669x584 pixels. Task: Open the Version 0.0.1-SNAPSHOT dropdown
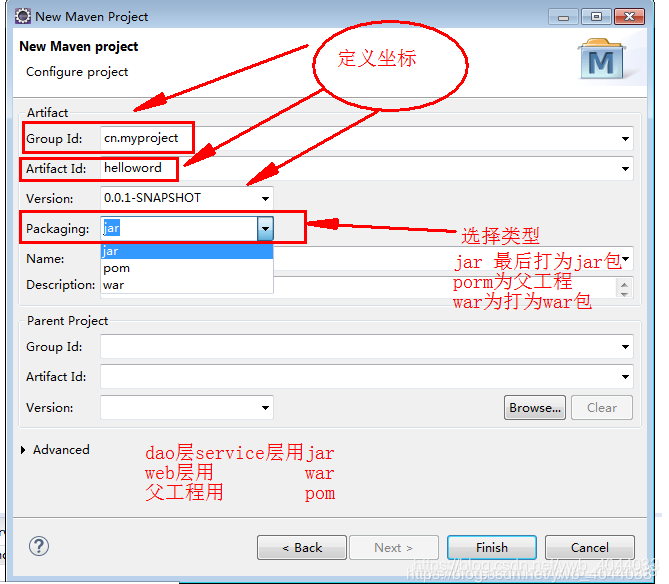(265, 198)
